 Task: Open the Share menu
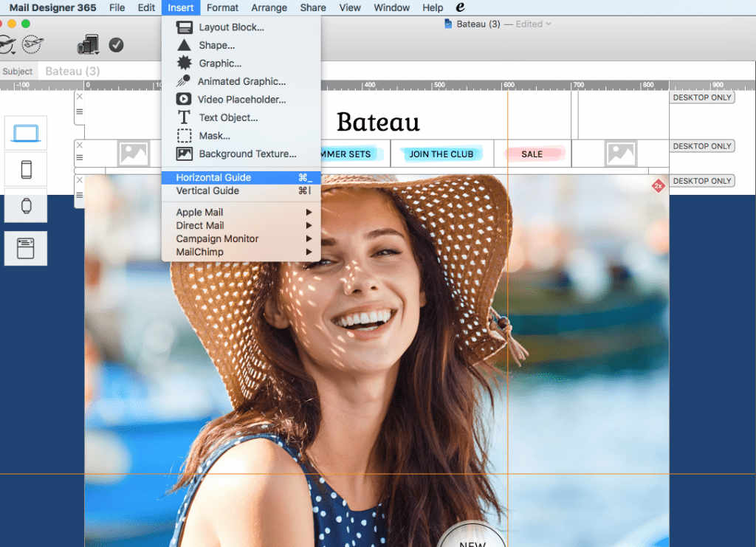point(313,7)
